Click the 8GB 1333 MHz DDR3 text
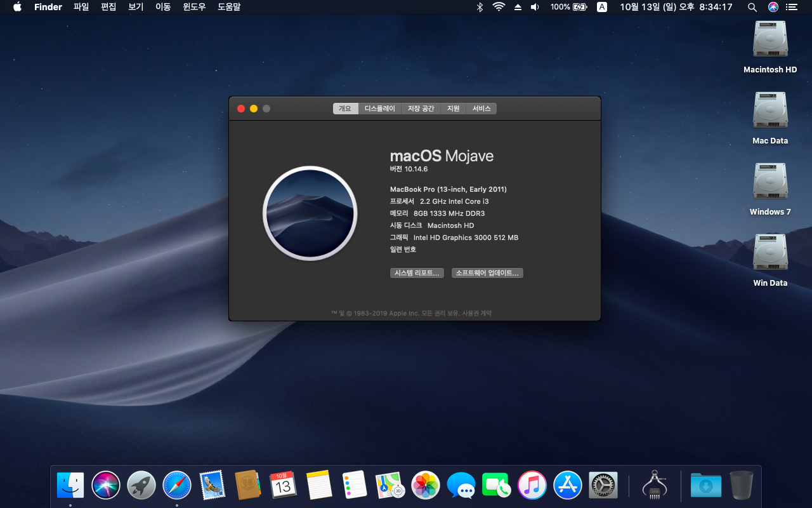Screen dimensions: 812x508 (449, 213)
